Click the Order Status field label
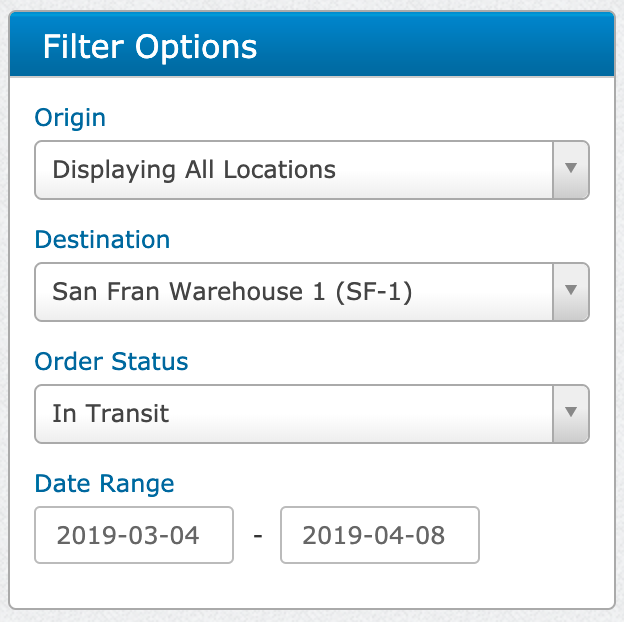This screenshot has height=622, width=624. (x=111, y=361)
